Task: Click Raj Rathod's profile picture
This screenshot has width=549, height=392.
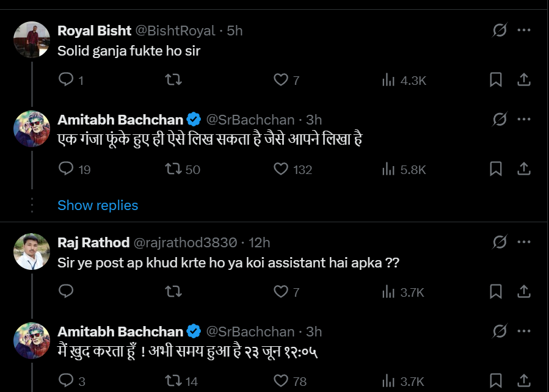Action: pos(31,251)
